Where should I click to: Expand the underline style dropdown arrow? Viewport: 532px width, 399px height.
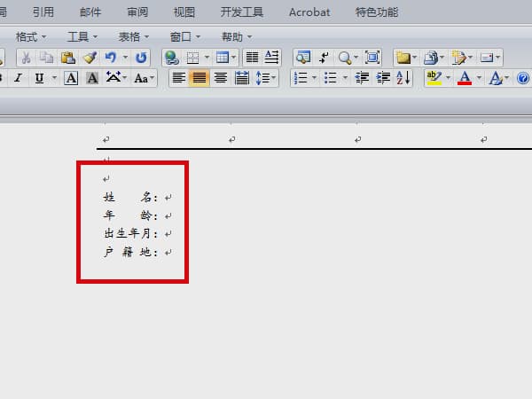[x=54, y=78]
